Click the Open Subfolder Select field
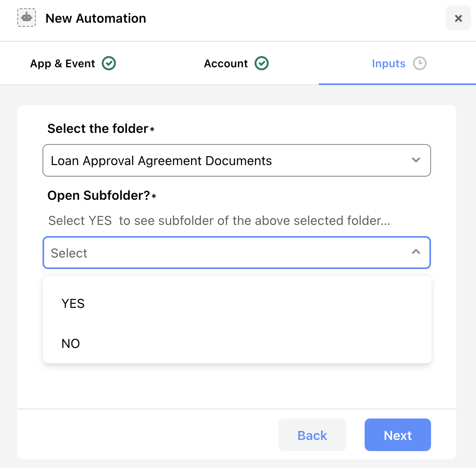The image size is (476, 468). pos(237,253)
